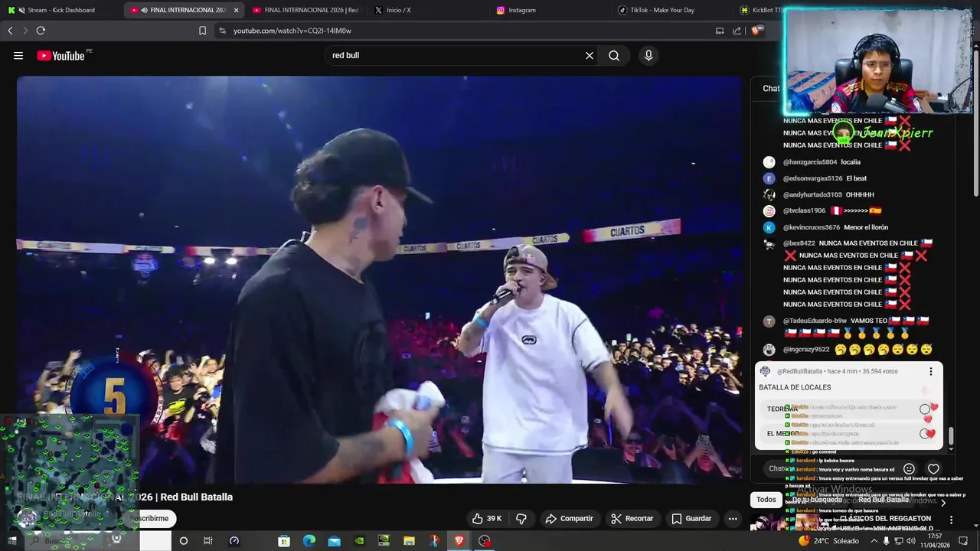Show hidden system tray icons chevron
Image resolution: width=980 pixels, height=551 pixels.
coord(874,541)
